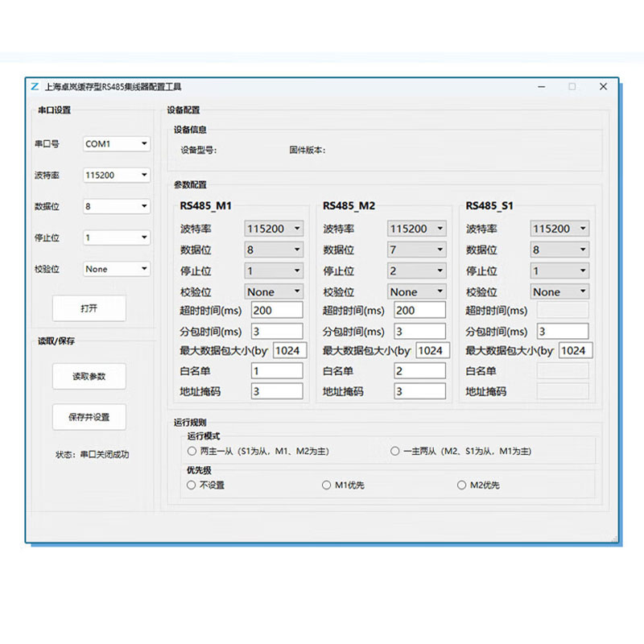Click the 打开 button to open port

tap(89, 308)
